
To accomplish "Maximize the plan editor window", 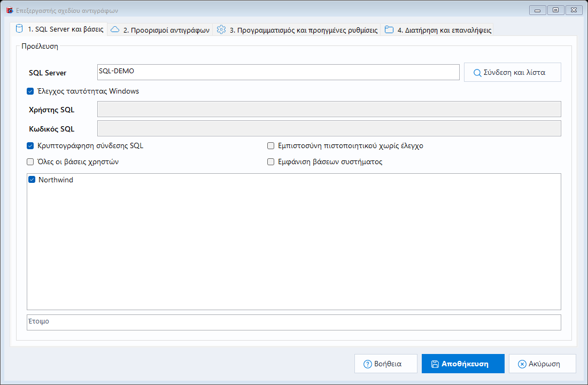I will 556,10.
